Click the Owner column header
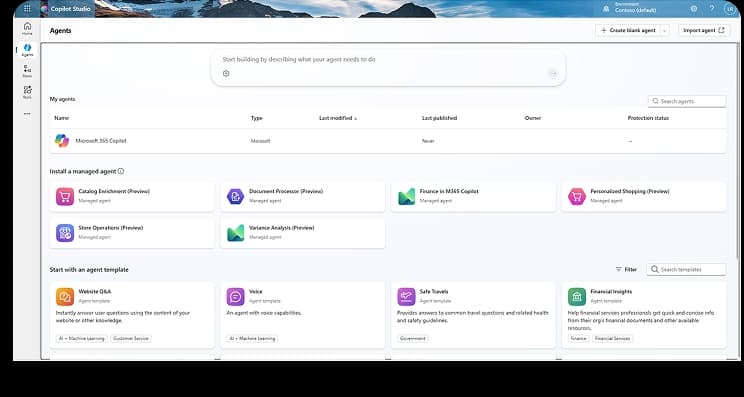Screen dimensions: 744x397 [x=533, y=118]
